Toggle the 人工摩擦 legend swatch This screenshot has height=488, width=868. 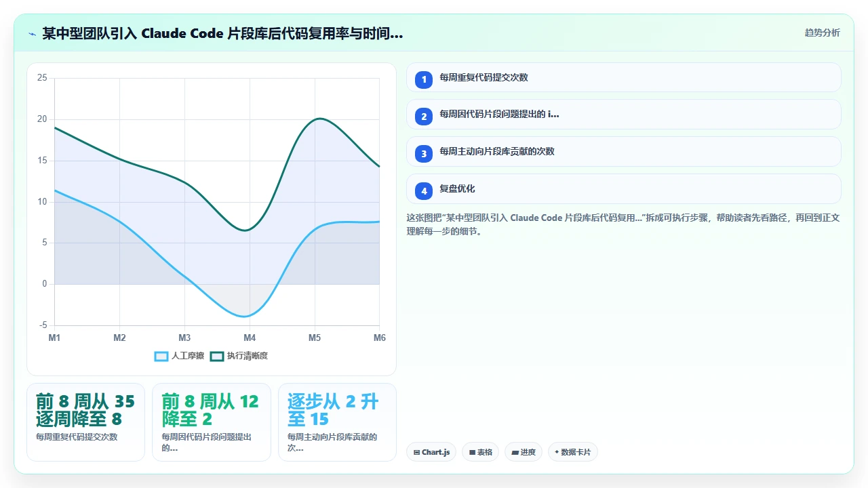(161, 356)
